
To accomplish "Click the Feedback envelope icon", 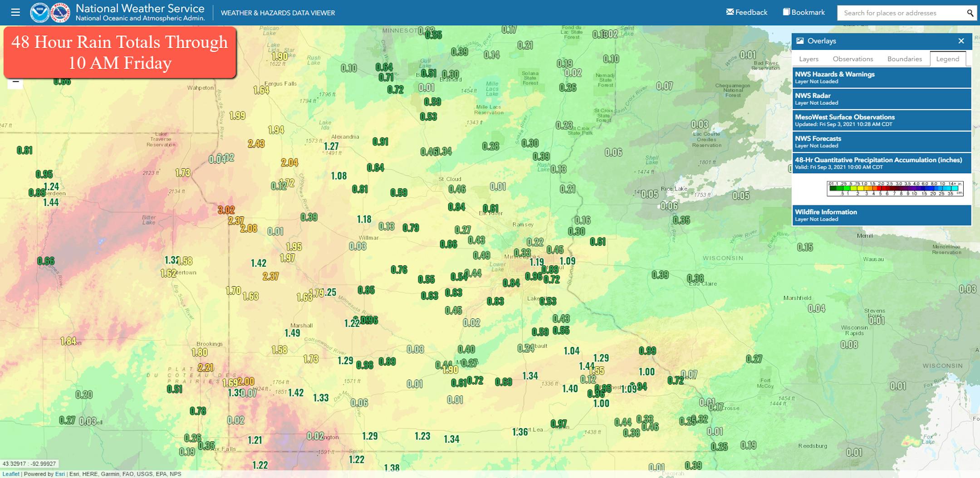I will [730, 12].
